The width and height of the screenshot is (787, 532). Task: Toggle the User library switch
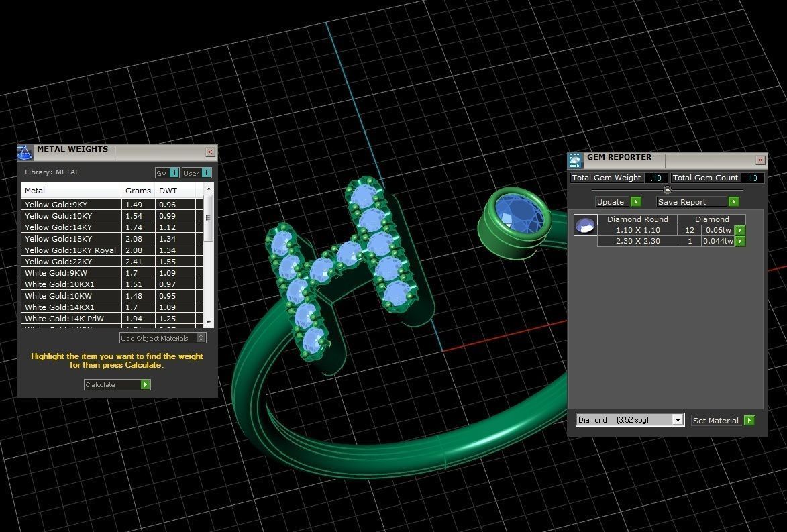click(206, 173)
